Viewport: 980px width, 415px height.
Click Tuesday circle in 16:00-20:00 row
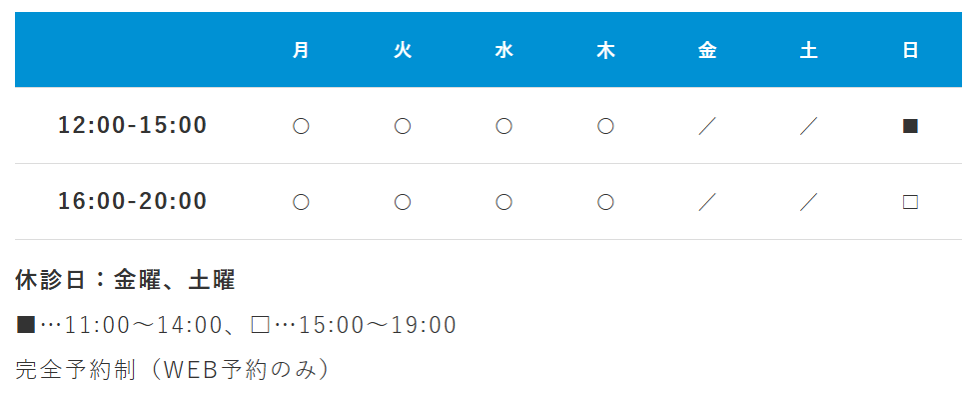[403, 202]
